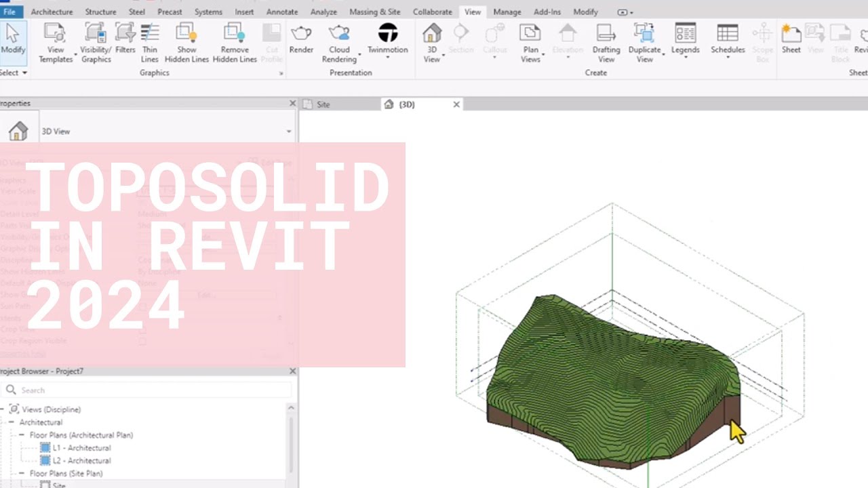Screen dimensions: 868x488
Task: Click the 3D View house icon in Properties
Action: click(18, 131)
